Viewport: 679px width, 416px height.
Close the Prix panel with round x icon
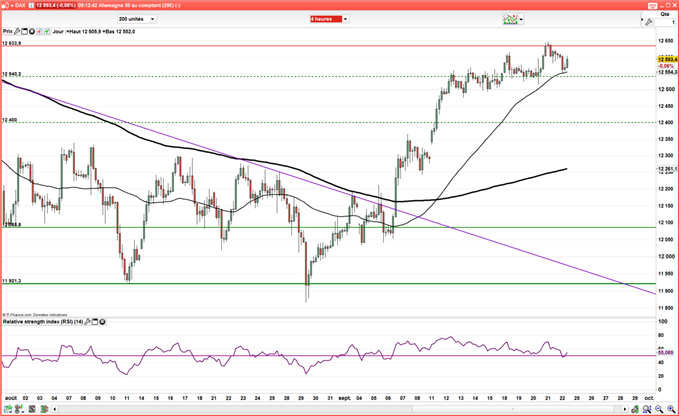[32, 31]
